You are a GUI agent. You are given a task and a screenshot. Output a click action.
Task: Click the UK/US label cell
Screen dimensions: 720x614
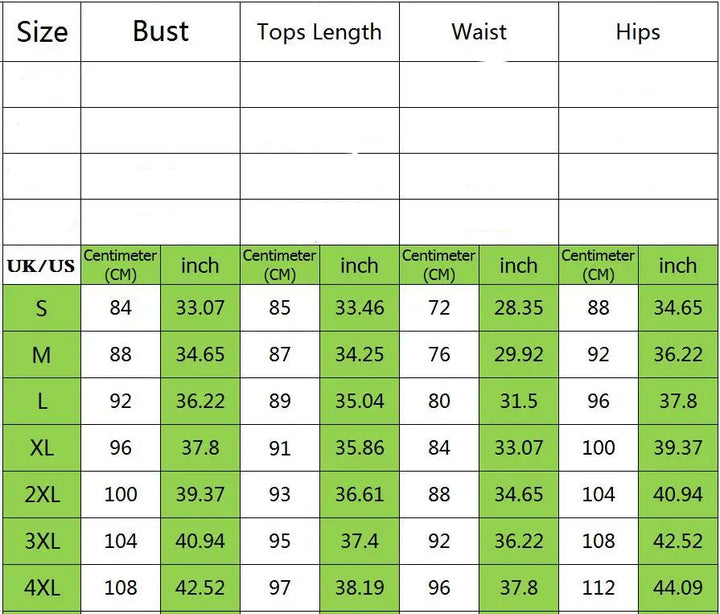pos(42,266)
